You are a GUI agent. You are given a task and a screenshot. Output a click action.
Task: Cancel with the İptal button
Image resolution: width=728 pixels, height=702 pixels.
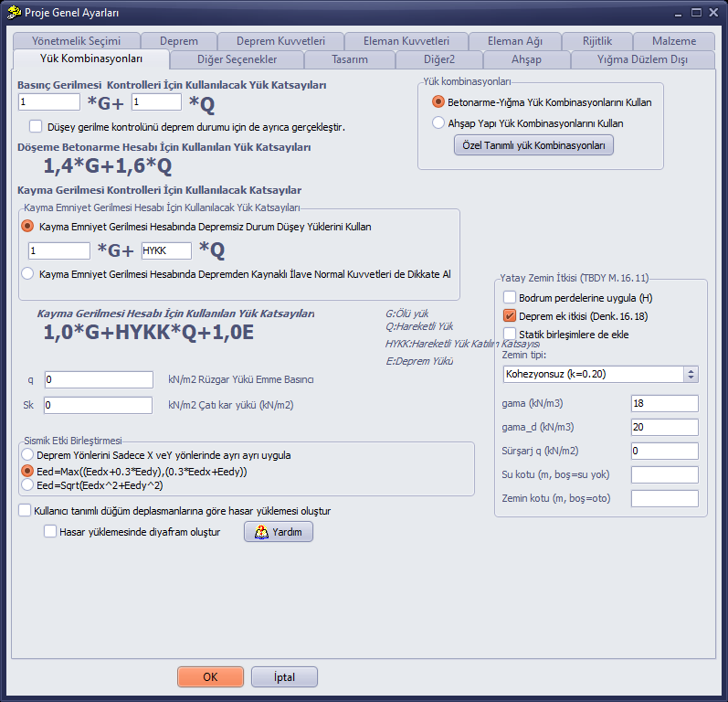pos(284,677)
